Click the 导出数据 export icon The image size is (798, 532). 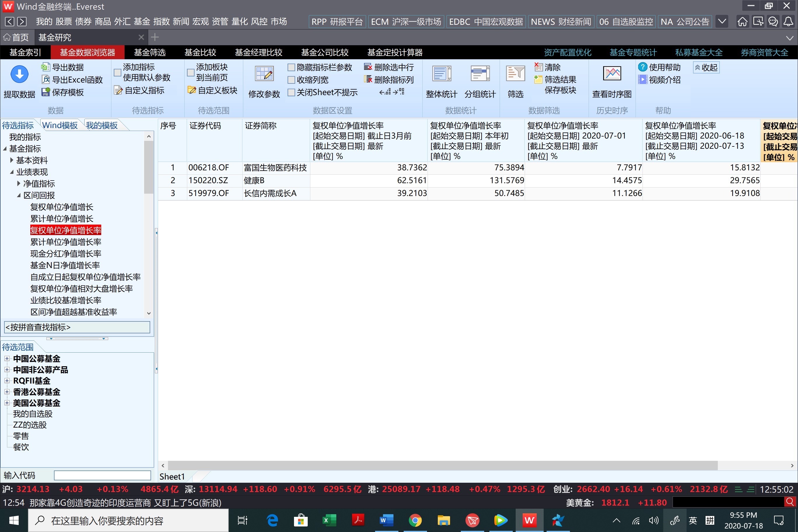click(45, 67)
